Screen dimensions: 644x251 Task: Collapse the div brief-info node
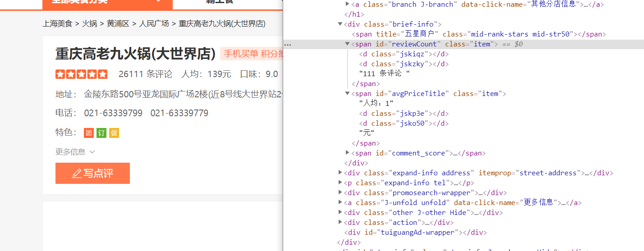[340, 24]
